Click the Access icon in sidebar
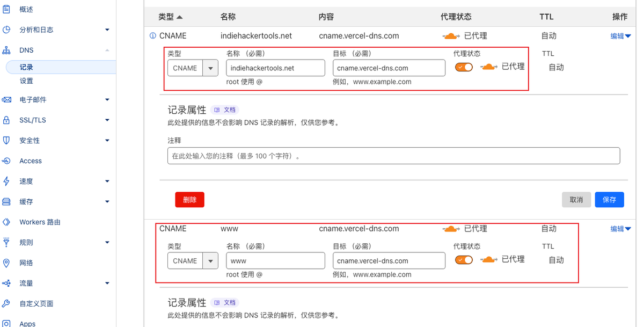This screenshot has height=327, width=644. point(6,161)
